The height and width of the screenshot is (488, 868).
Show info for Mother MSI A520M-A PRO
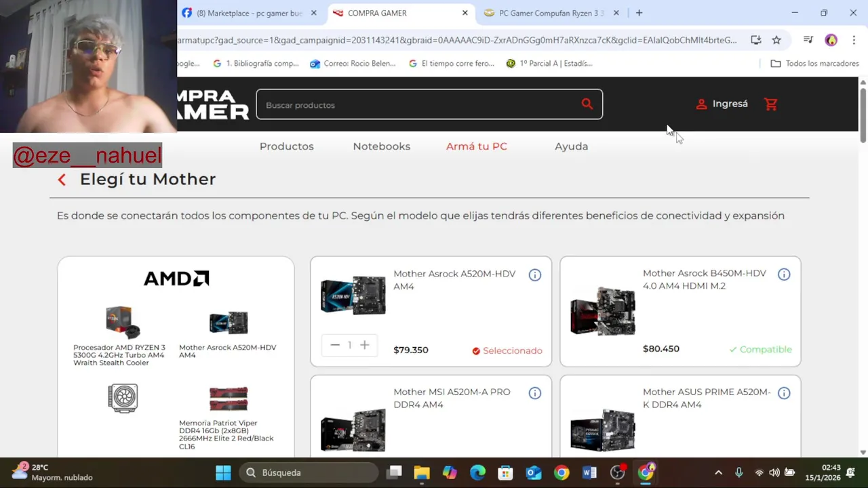[x=535, y=393]
